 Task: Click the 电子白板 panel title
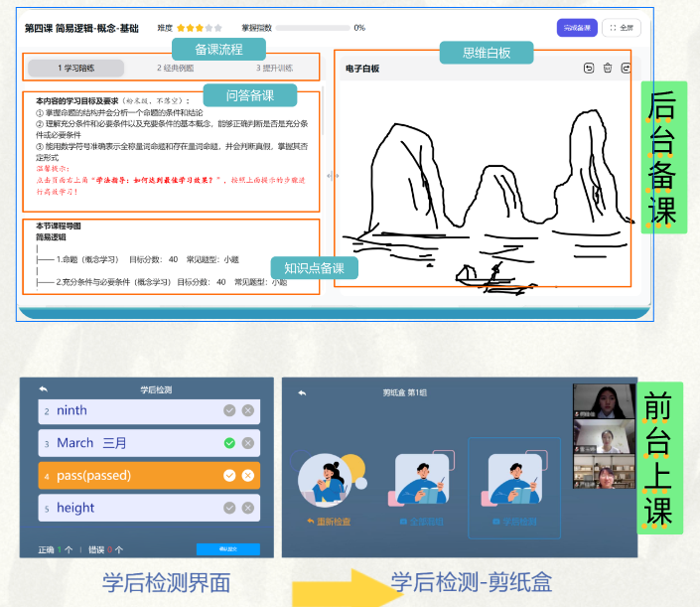pyautogui.click(x=362, y=69)
